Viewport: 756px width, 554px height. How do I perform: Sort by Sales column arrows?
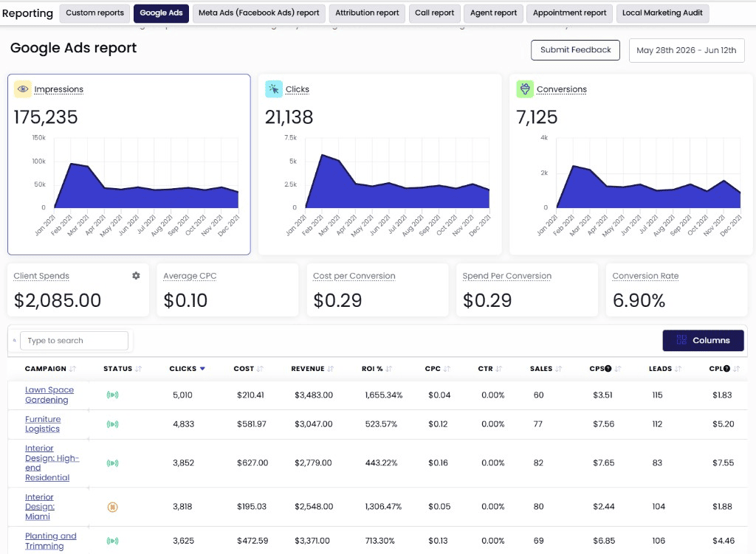558,369
